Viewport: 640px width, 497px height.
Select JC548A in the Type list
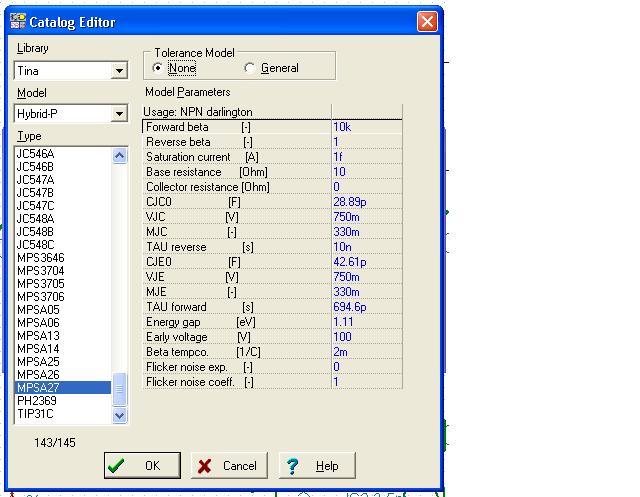[x=63, y=219]
